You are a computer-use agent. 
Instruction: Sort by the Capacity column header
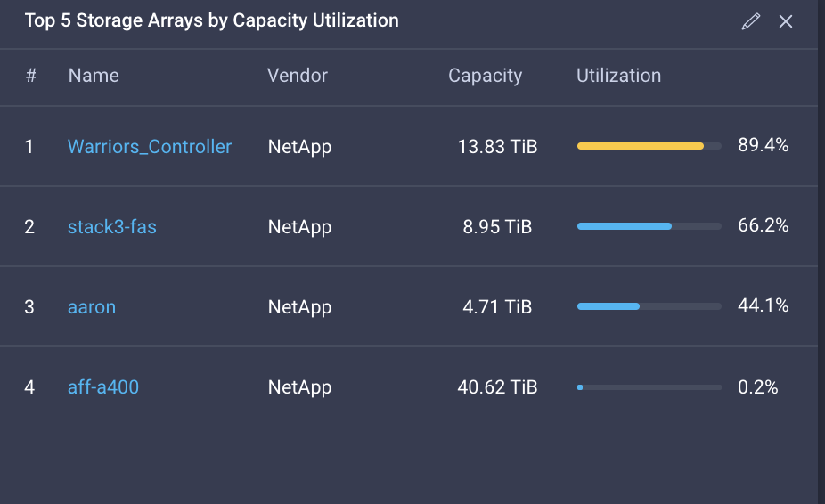coord(485,76)
